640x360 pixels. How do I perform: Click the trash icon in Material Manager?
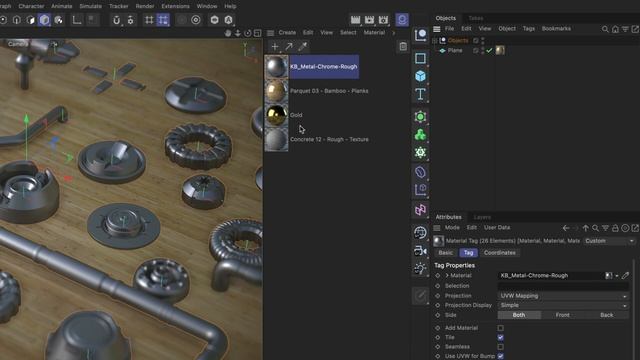point(403,46)
